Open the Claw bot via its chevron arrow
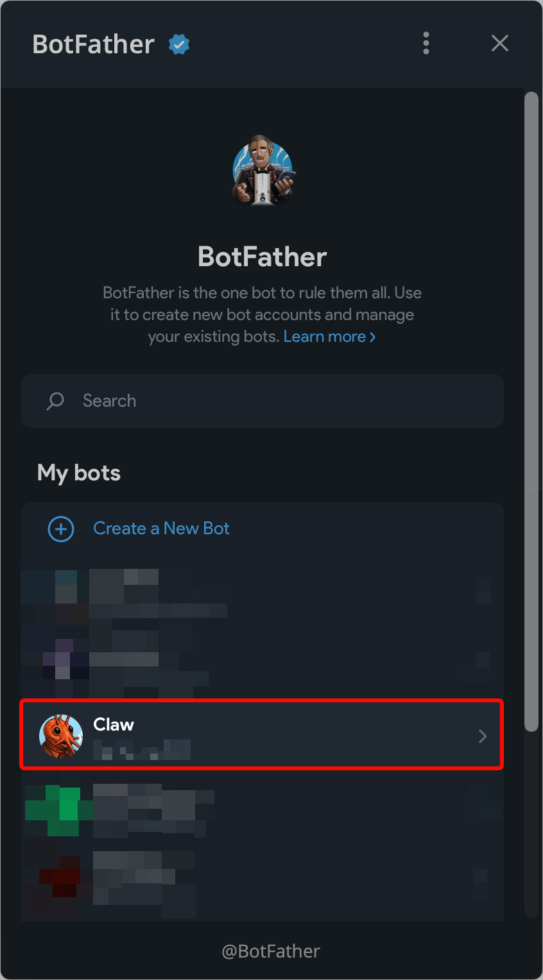 [x=482, y=736]
